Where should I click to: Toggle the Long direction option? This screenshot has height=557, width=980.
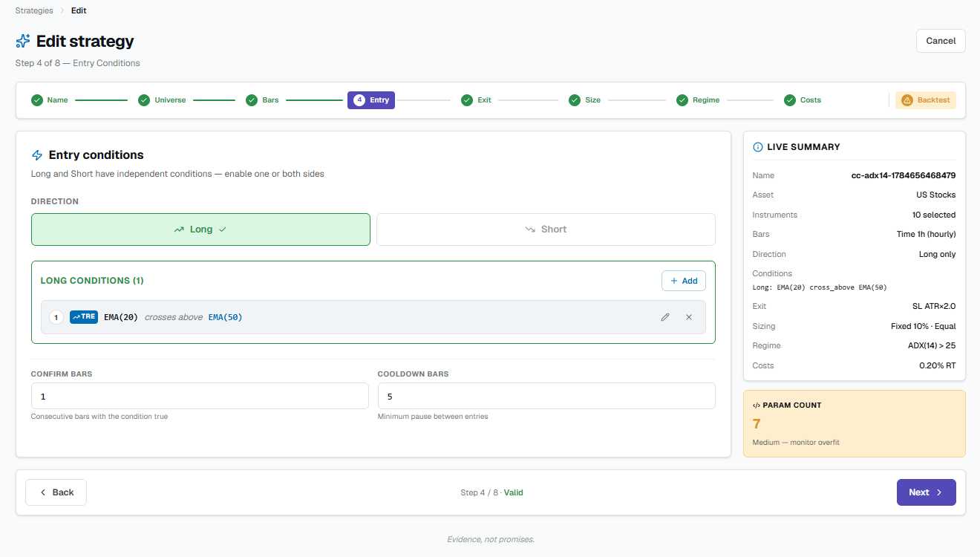pyautogui.click(x=200, y=229)
